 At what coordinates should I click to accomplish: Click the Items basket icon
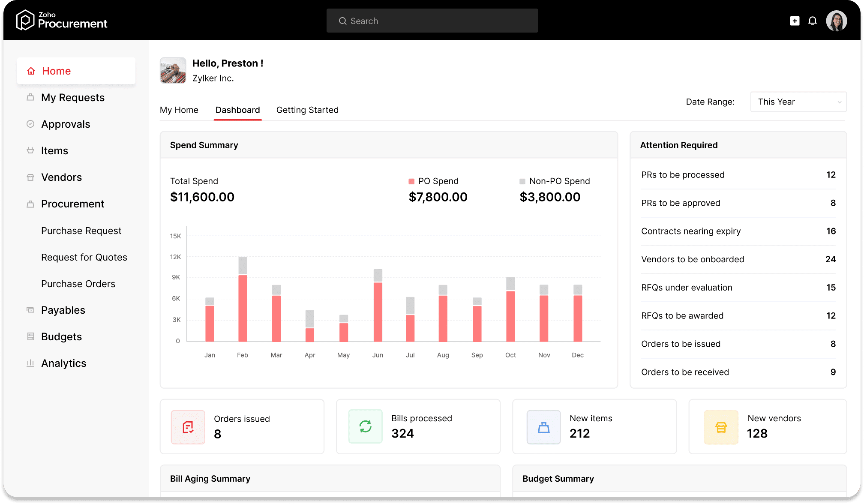[x=30, y=150]
